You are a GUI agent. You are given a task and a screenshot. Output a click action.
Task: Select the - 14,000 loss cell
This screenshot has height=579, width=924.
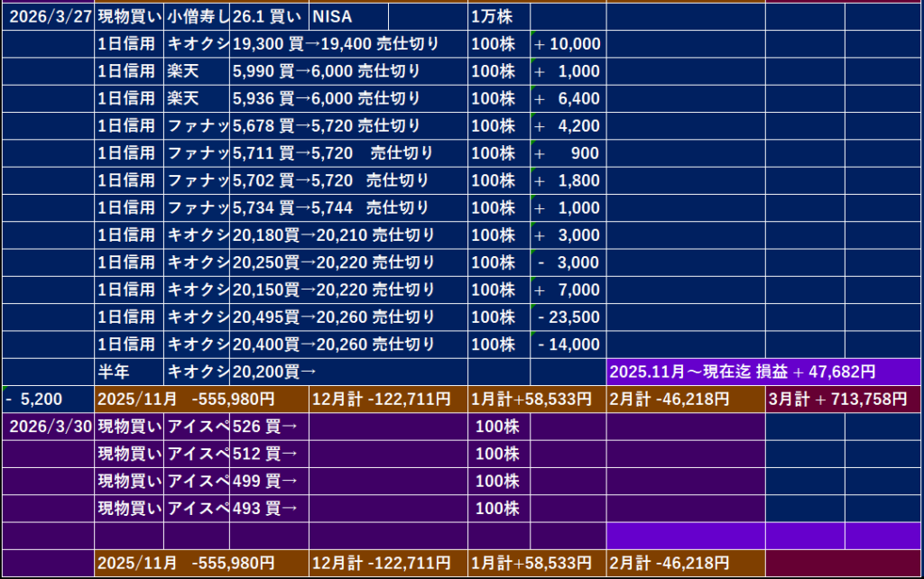pos(568,345)
